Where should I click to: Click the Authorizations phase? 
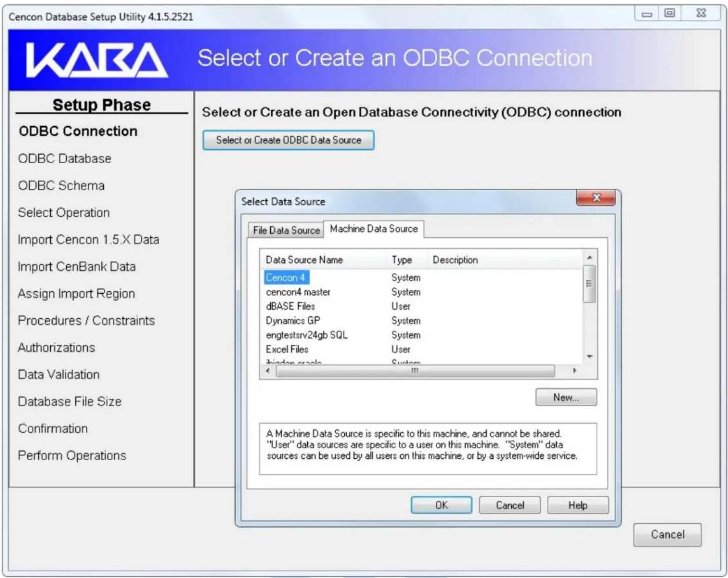pyautogui.click(x=56, y=348)
